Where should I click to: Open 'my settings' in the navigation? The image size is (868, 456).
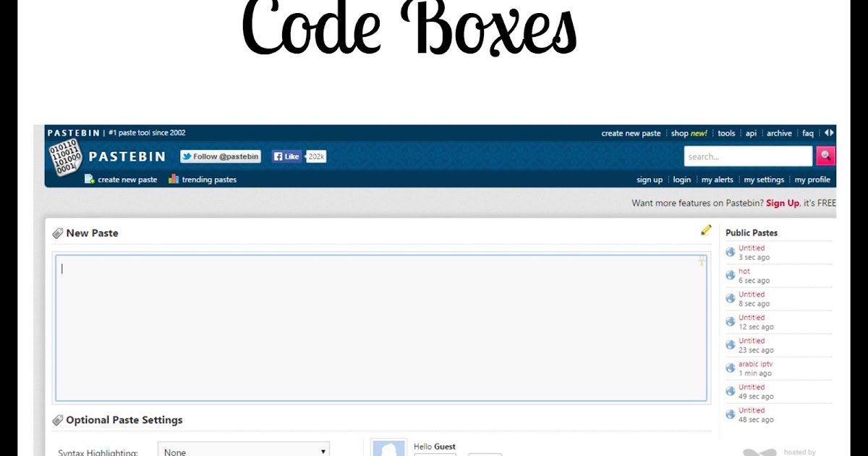tap(764, 180)
